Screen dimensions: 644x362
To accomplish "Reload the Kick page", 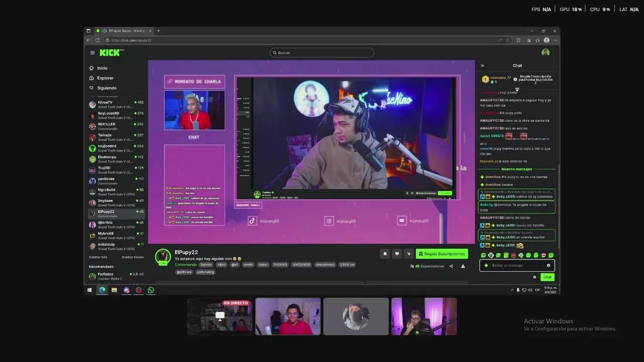I will [x=97, y=40].
